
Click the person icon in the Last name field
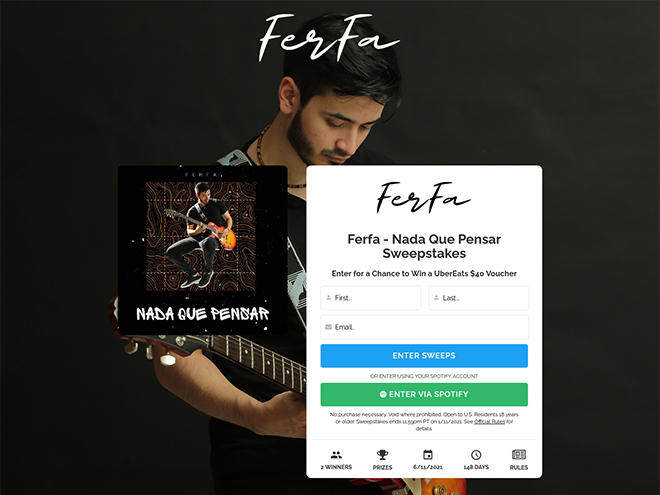(436, 298)
